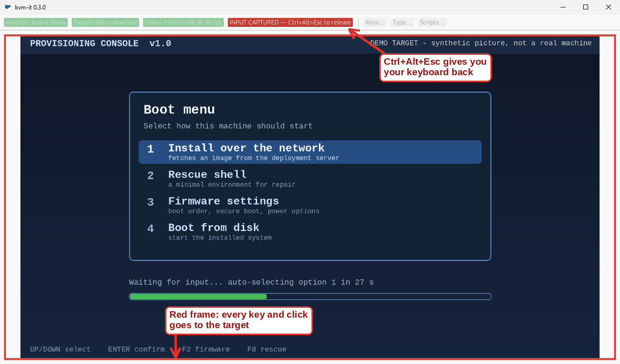Select Install over the network option
This screenshot has height=364, width=620.
tap(310, 152)
